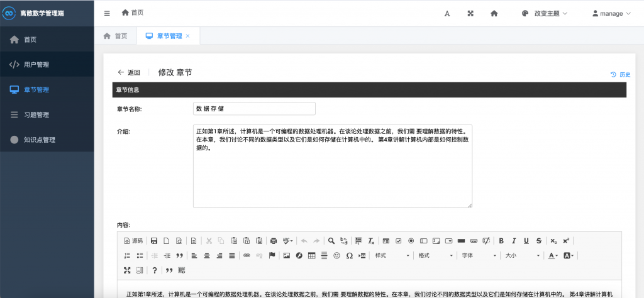Justify text in the editor

tap(231, 255)
